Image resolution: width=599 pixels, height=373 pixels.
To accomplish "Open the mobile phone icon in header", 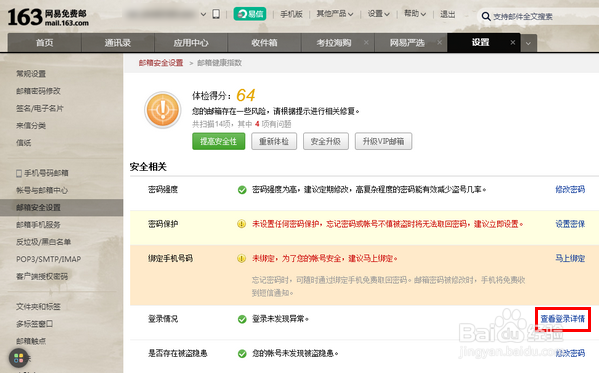I will click(216, 15).
